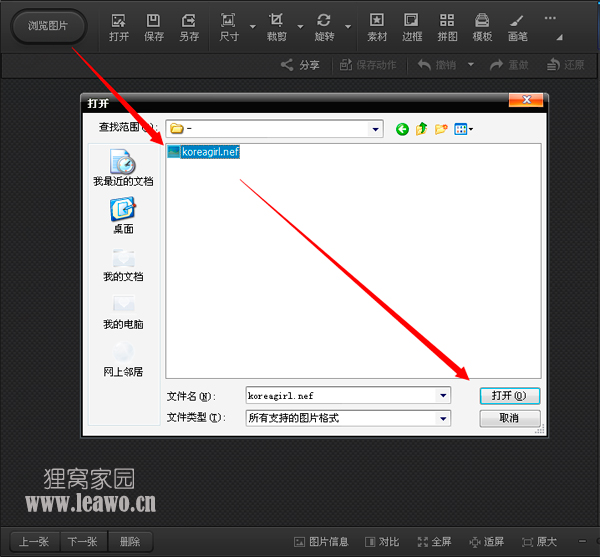The height and width of the screenshot is (557, 600).
Task: Go back with the green arrow icon
Action: pos(402,129)
